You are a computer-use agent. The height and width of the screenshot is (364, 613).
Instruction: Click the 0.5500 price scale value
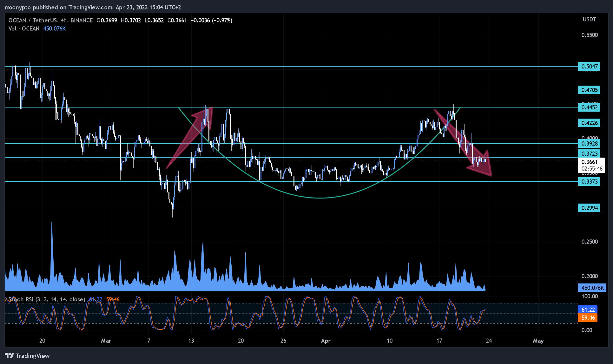pyautogui.click(x=590, y=35)
